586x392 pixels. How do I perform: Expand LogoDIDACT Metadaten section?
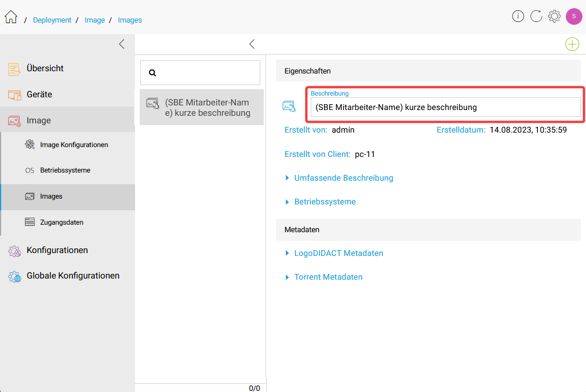coord(339,253)
